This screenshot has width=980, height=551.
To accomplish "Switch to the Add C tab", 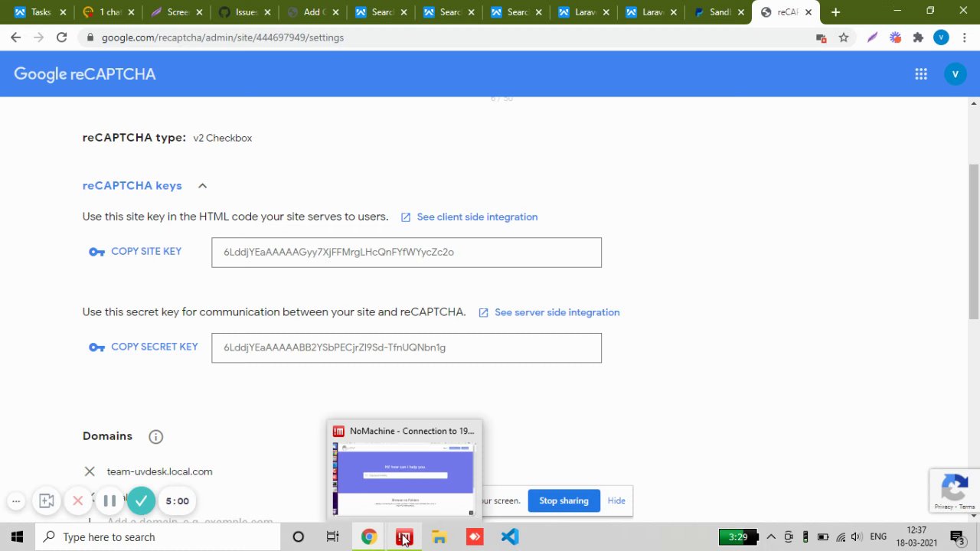I will point(310,12).
